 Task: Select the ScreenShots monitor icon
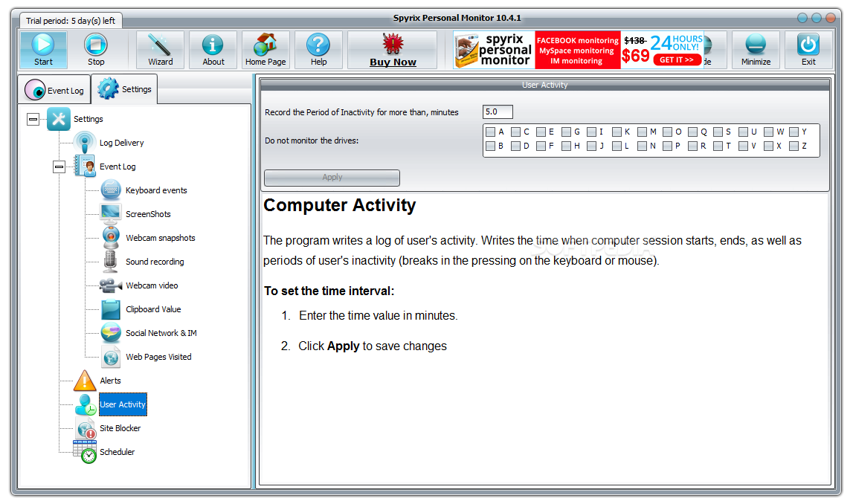(110, 213)
